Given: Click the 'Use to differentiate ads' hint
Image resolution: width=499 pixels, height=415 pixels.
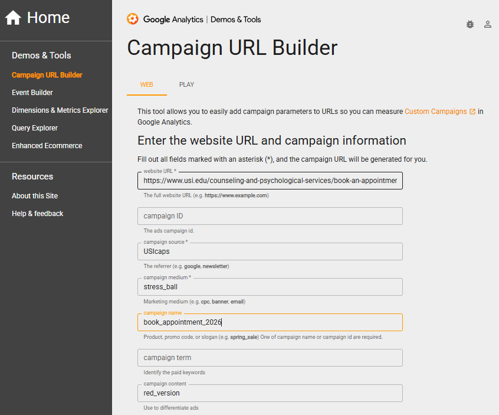Looking at the screenshot, I should coord(171,408).
